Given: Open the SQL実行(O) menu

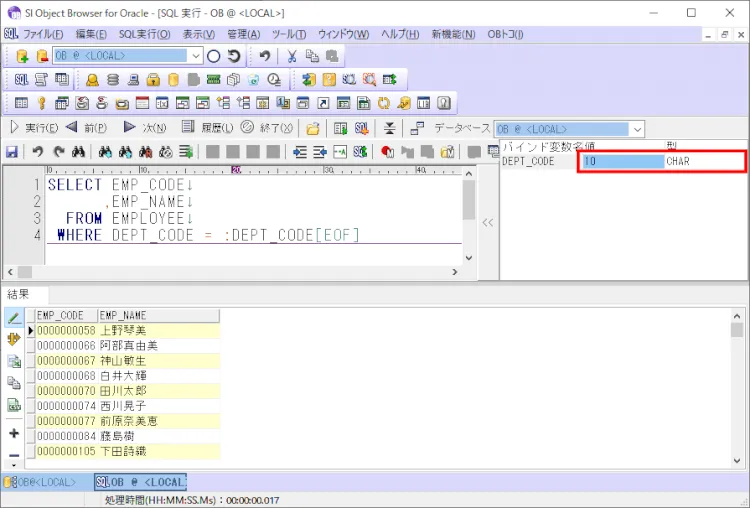Looking at the screenshot, I should click(144, 34).
